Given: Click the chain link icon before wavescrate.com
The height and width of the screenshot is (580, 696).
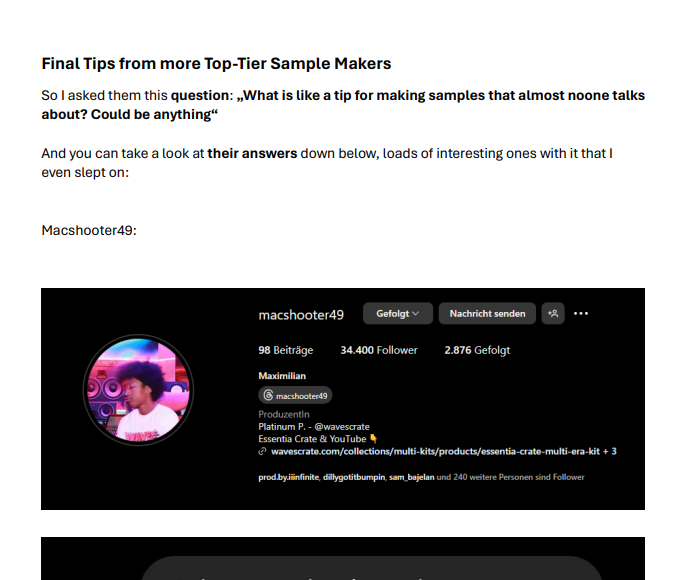Looking at the screenshot, I should (x=262, y=451).
